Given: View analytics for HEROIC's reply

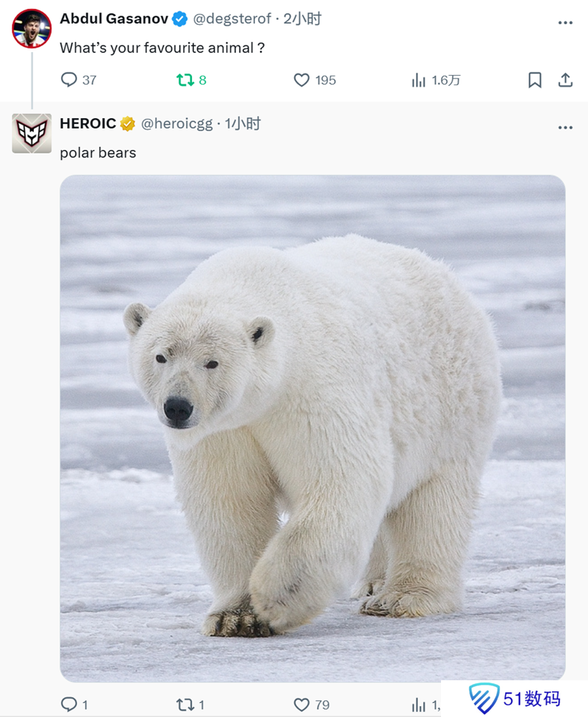Looking at the screenshot, I should tap(419, 705).
